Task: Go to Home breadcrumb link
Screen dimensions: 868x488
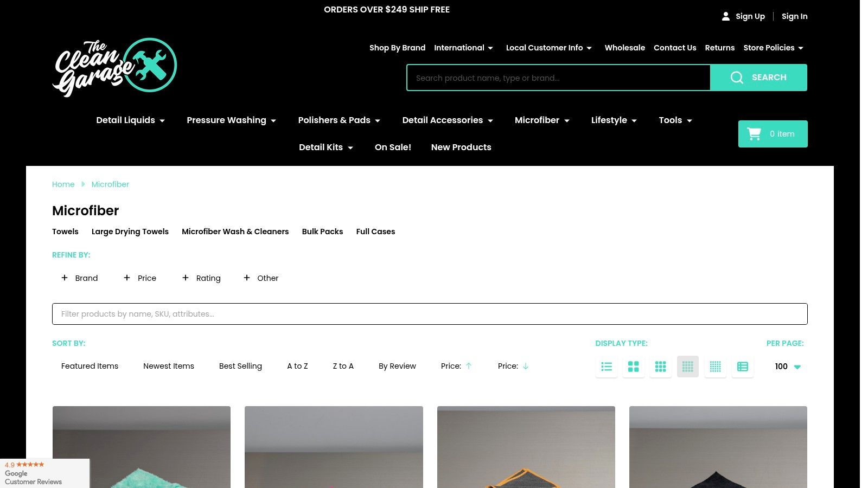Action: 63,184
